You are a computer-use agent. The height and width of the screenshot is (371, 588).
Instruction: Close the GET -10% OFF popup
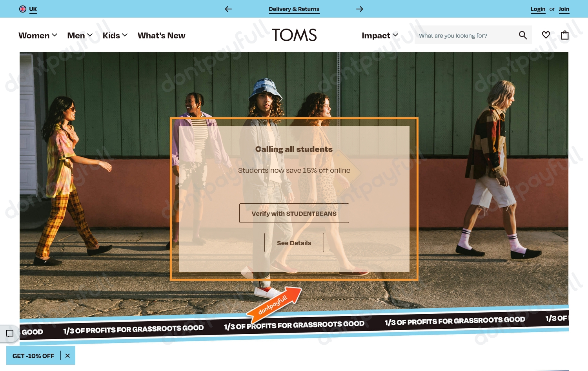pos(67,356)
